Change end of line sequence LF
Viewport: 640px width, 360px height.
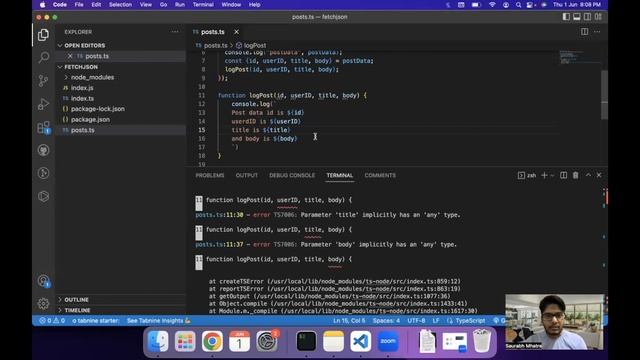436,321
